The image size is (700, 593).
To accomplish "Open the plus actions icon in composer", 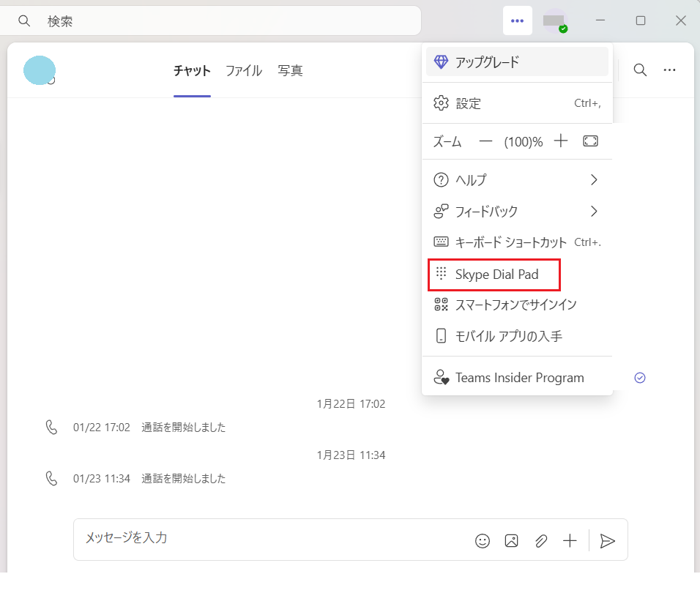I will 570,541.
